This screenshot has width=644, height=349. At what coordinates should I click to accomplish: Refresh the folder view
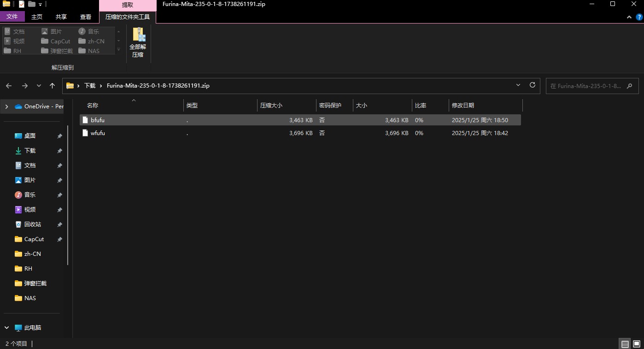532,86
